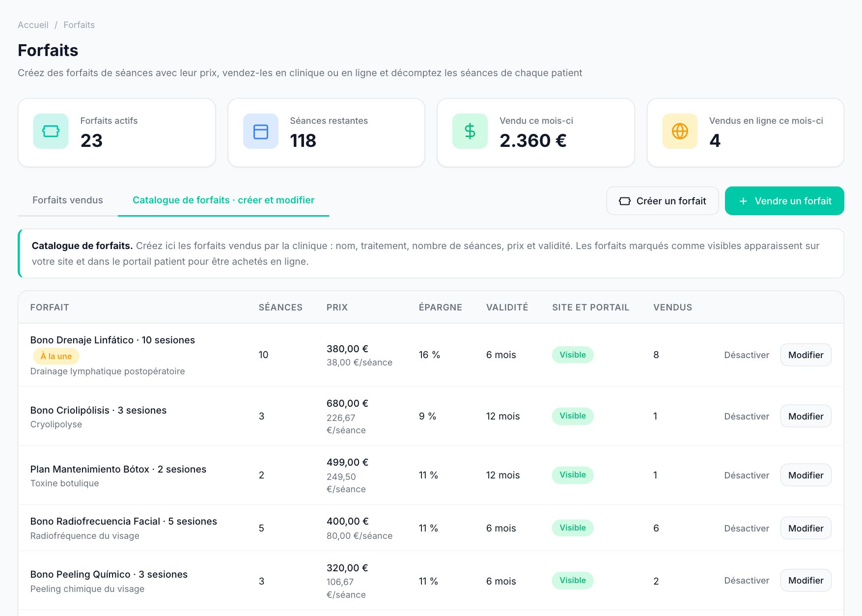Click the Forfaits breadcrumb item
The image size is (862, 616).
tap(79, 25)
